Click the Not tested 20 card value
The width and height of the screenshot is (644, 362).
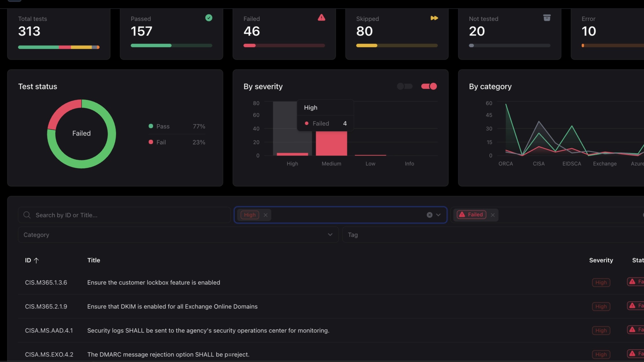(x=477, y=31)
